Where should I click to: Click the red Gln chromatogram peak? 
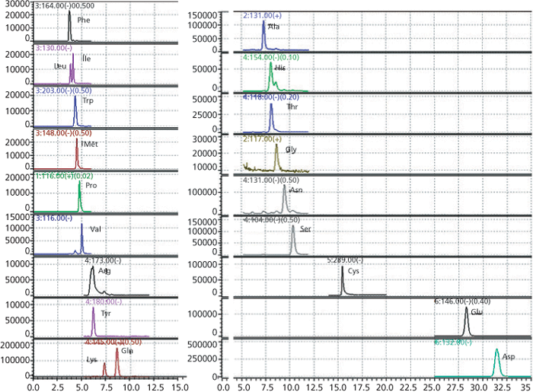coord(117,362)
